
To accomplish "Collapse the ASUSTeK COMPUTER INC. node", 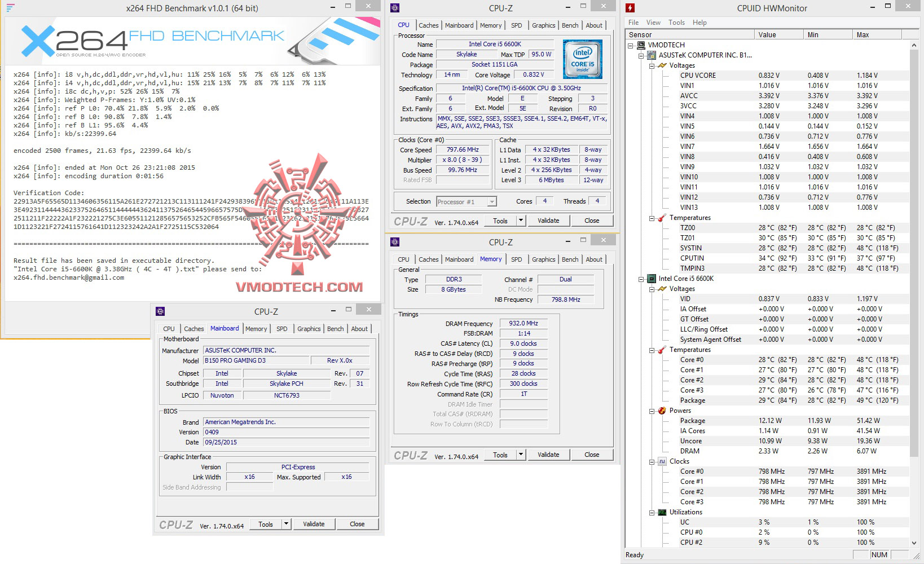I will coord(641,56).
